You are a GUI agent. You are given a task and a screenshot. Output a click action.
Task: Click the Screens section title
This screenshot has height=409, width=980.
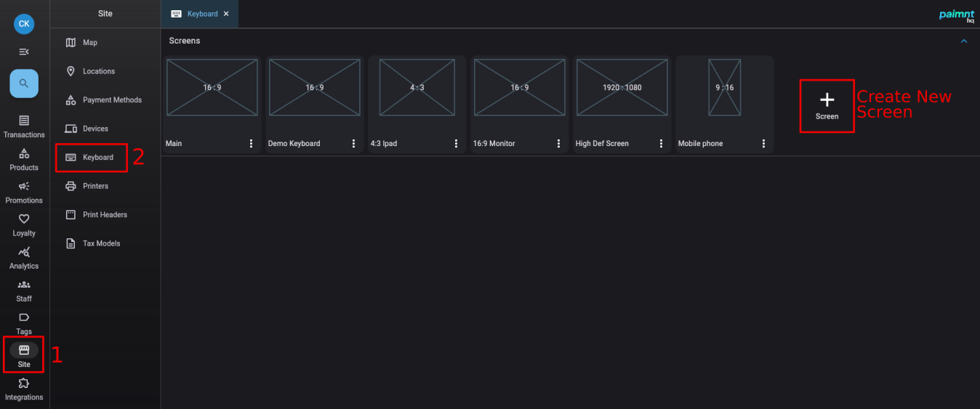click(x=185, y=41)
